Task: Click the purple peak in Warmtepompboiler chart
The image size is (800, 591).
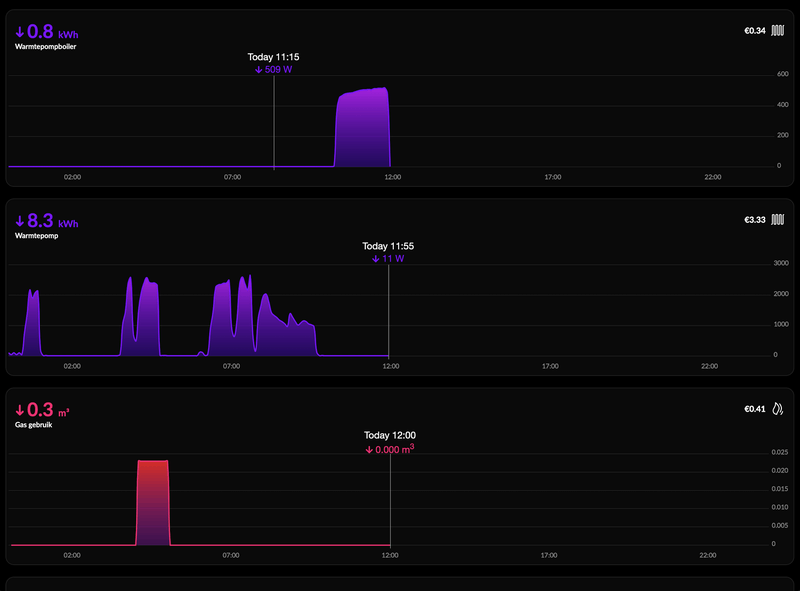Action: click(x=362, y=128)
